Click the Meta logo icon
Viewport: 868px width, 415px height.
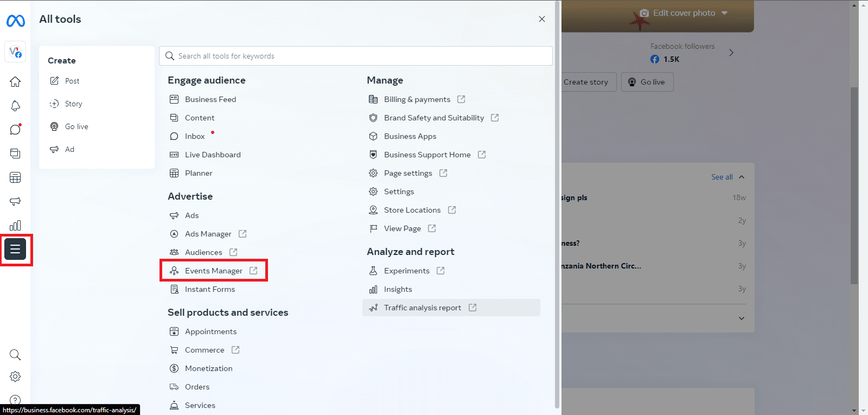15,21
